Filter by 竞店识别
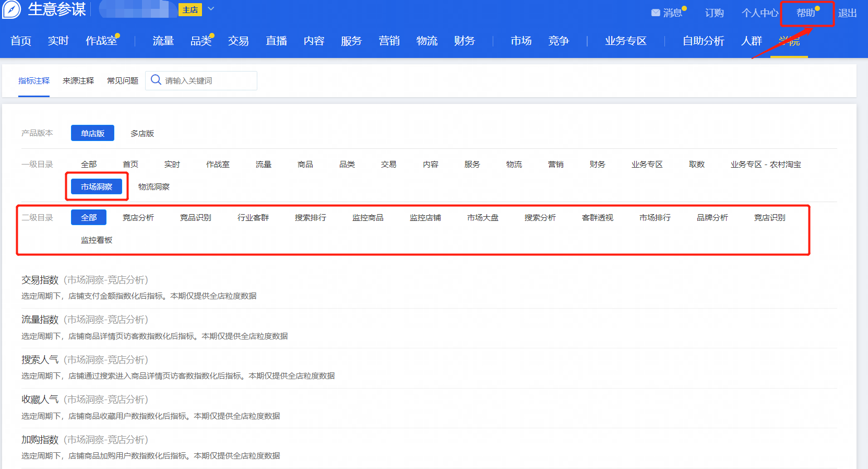The height and width of the screenshot is (469, 868). point(770,217)
